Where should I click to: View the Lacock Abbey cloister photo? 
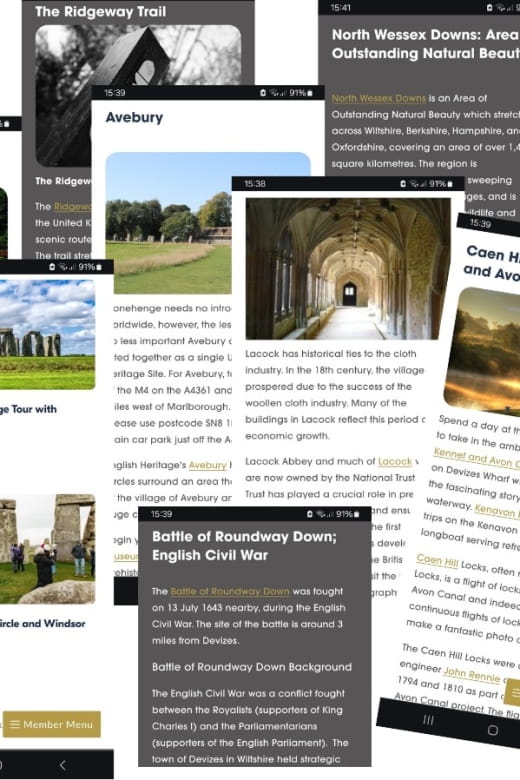click(348, 269)
